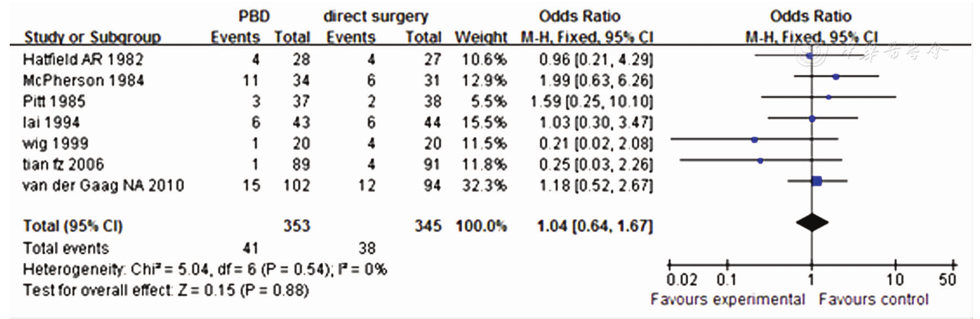This screenshot has height=319, width=980.
Task: Click the direct surgery group heading
Action: click(x=376, y=16)
